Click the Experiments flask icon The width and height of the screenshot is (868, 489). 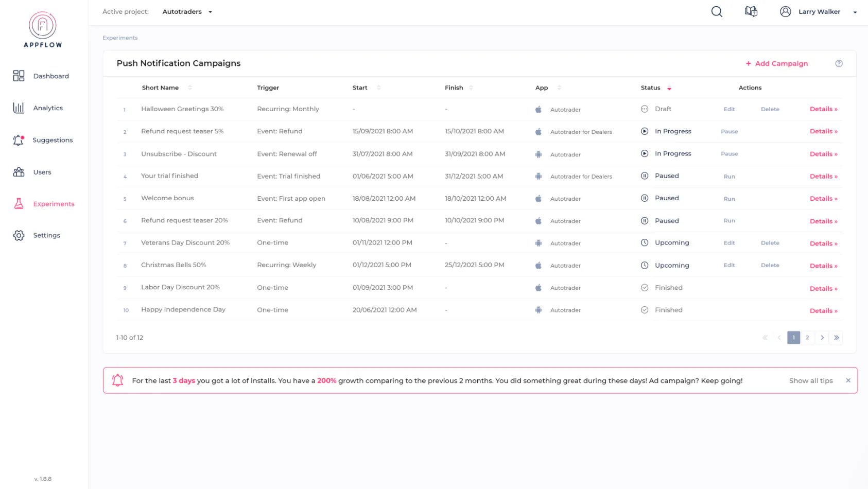(19, 204)
